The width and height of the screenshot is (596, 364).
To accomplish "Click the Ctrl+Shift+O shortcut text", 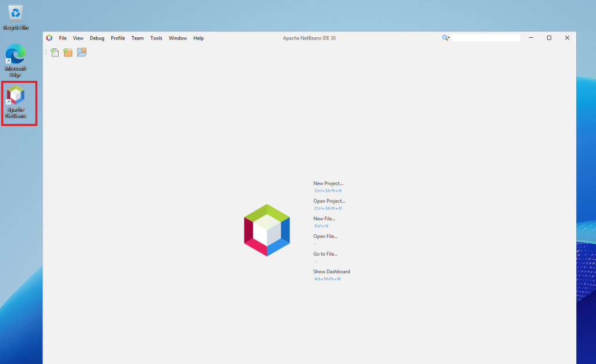I will (x=328, y=208).
